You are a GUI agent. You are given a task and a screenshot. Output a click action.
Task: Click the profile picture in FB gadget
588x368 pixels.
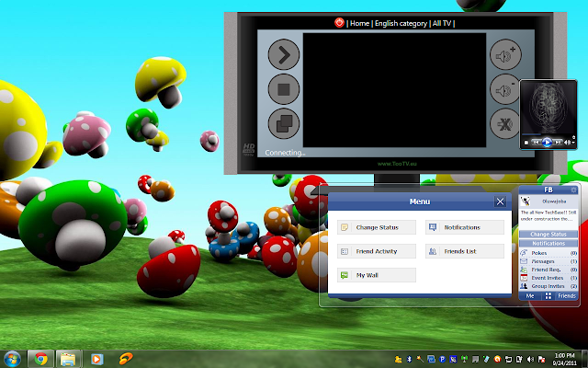526,201
